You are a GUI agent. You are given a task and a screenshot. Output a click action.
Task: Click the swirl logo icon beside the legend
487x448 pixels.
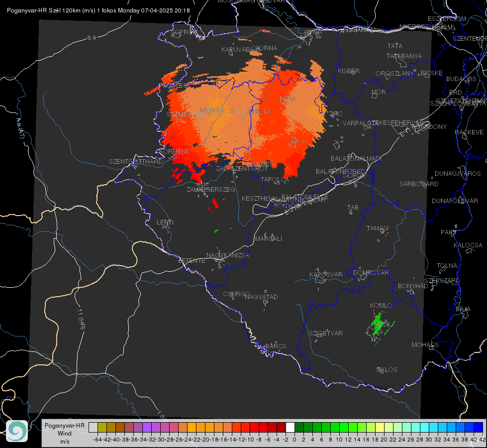click(17, 431)
